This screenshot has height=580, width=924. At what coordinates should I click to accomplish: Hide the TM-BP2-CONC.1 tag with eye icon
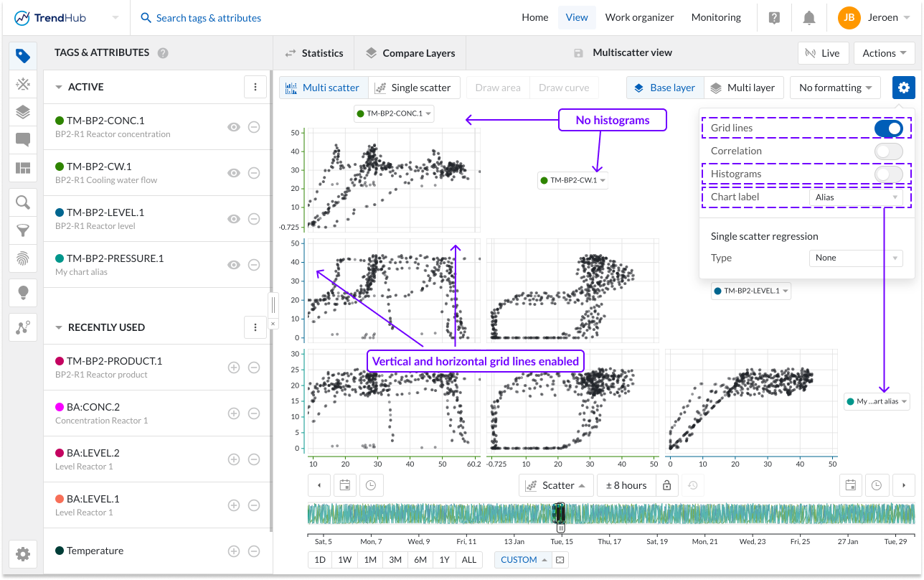(x=233, y=127)
